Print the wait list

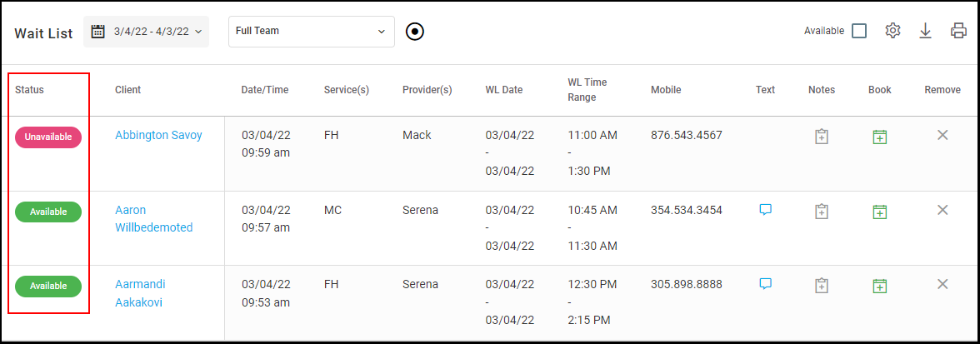tap(958, 31)
